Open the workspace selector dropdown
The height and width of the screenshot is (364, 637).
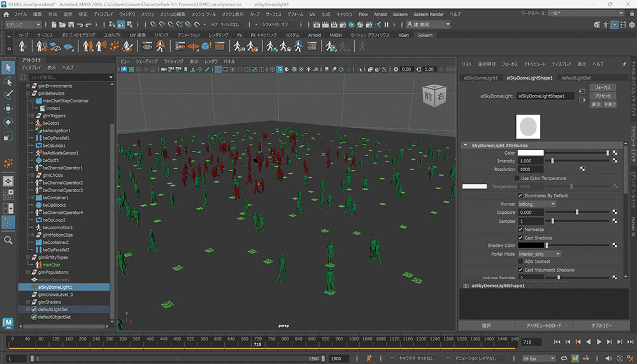585,13
